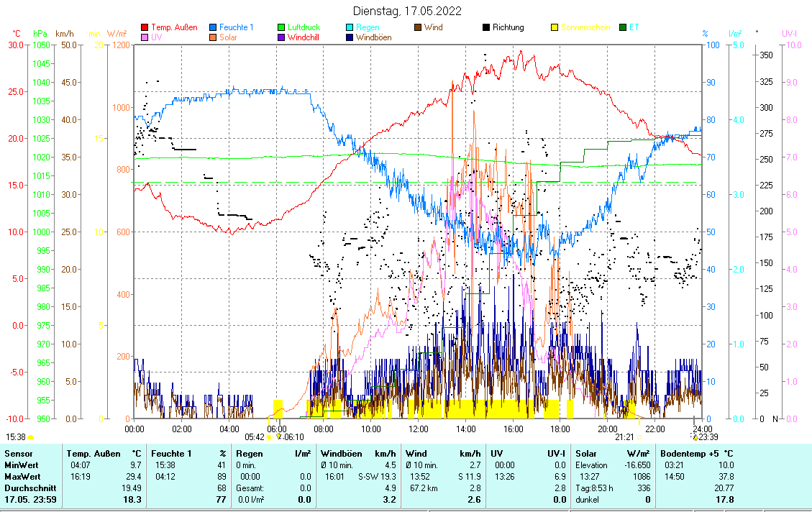The width and height of the screenshot is (812, 512).
Task: Click the orange Solar legend label
Action: [229, 37]
